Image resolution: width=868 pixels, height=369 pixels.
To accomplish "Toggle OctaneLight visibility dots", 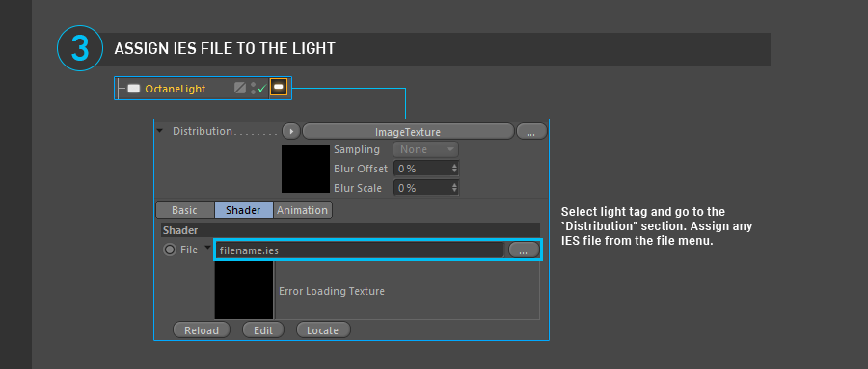I will click(x=253, y=88).
